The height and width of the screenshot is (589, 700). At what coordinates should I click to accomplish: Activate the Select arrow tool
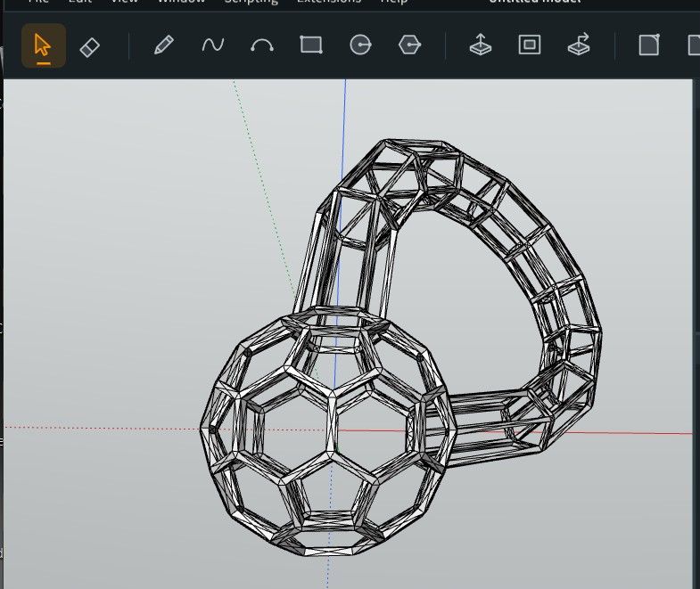(44, 45)
